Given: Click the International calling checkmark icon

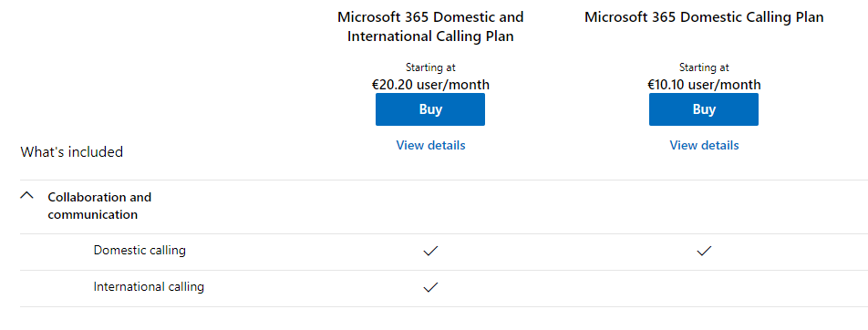Looking at the screenshot, I should [x=430, y=287].
